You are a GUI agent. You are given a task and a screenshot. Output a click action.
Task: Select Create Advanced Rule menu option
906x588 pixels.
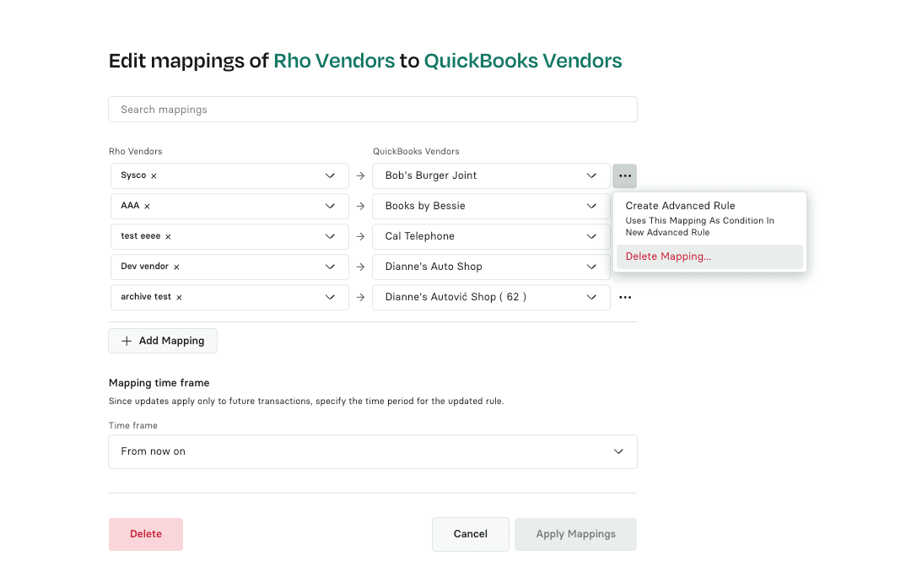click(680, 206)
